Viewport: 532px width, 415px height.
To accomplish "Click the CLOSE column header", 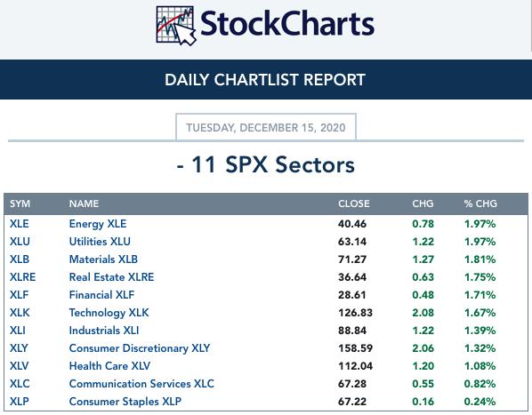I will pyautogui.click(x=354, y=204).
